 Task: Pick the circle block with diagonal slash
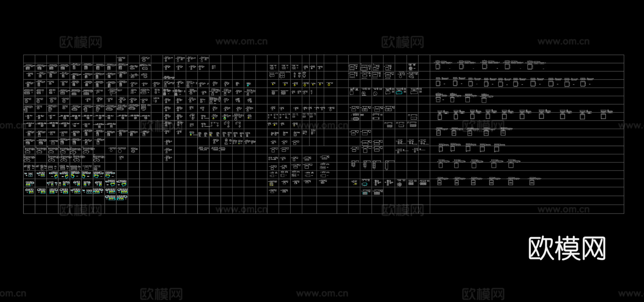[375, 94]
